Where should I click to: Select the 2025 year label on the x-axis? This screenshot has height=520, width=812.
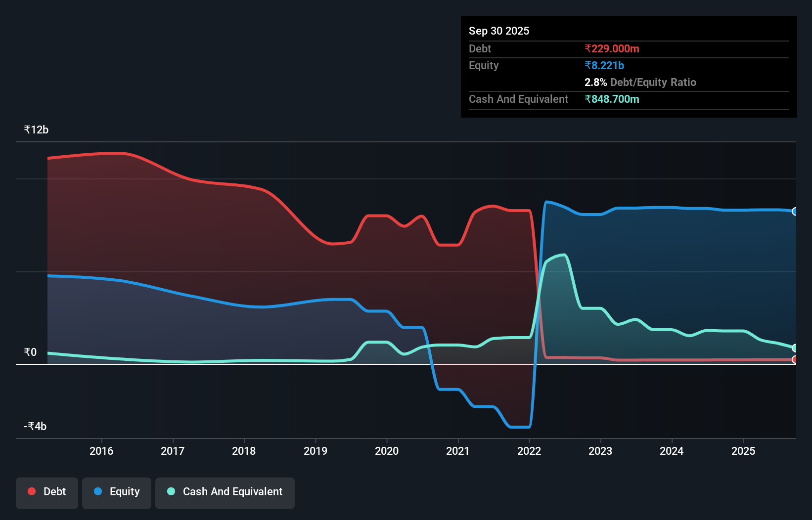(x=744, y=451)
